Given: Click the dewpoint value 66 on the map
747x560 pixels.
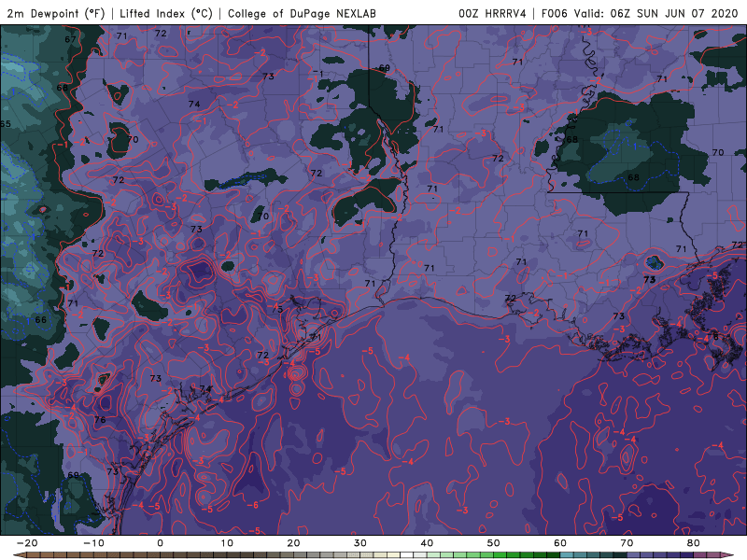Looking at the screenshot, I should (x=41, y=319).
